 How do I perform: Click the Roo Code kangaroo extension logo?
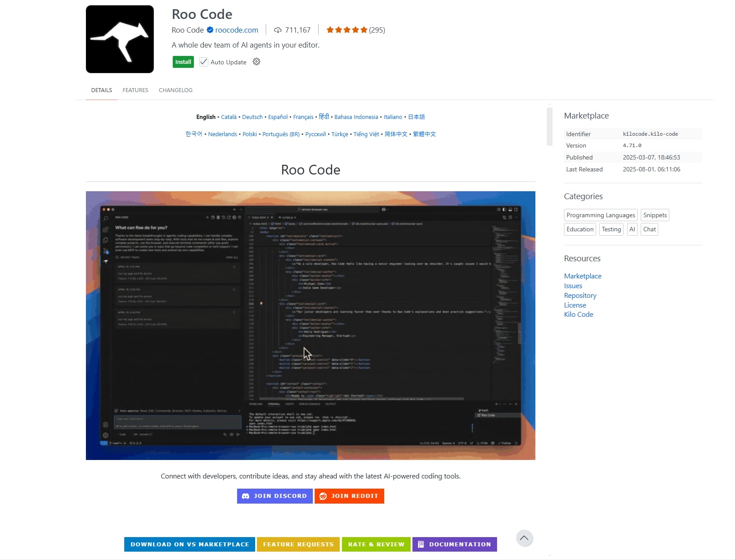[x=120, y=39]
